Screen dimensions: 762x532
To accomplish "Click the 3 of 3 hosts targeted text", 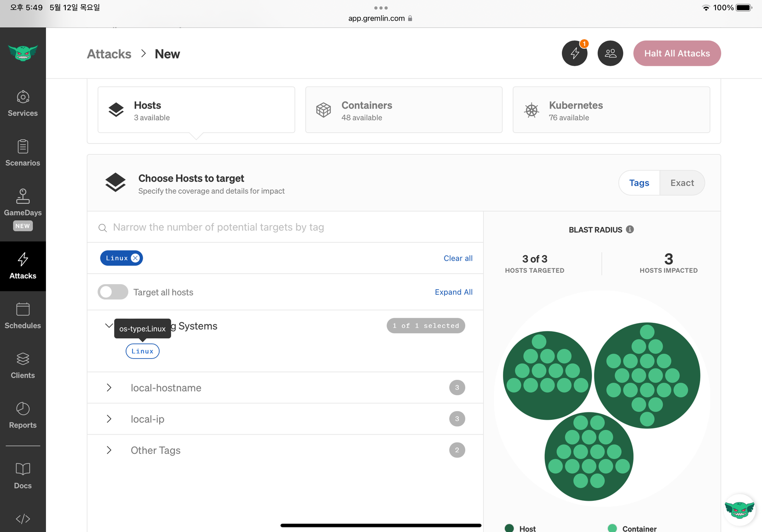I will pos(535,259).
